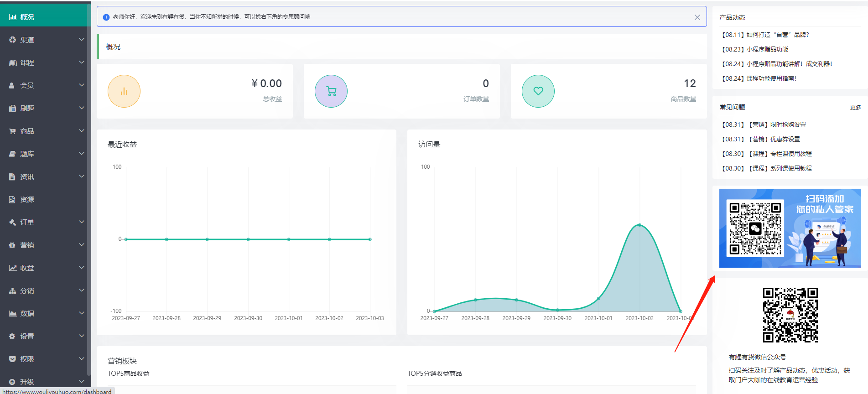Click the 升级 arrow icon
868x394 pixels.
[12, 382]
